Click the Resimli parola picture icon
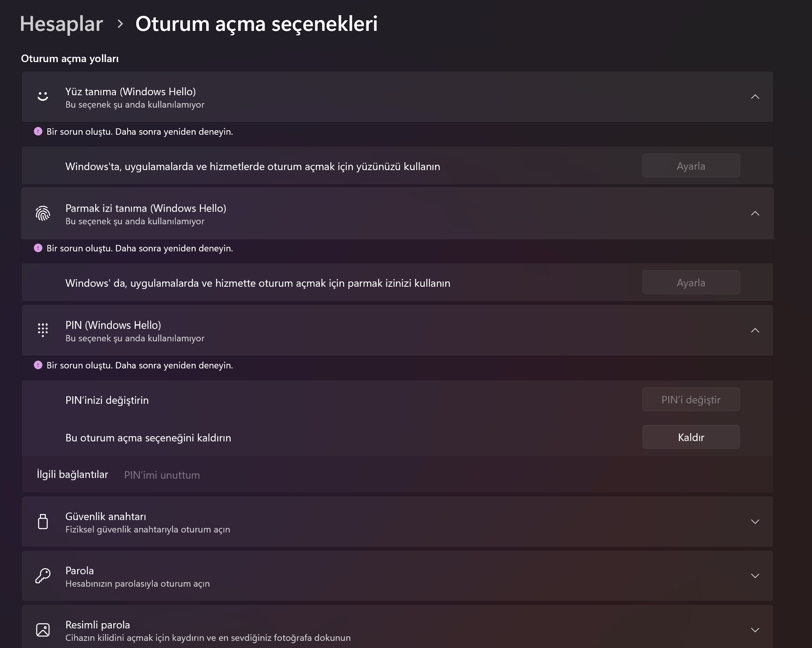 (43, 630)
